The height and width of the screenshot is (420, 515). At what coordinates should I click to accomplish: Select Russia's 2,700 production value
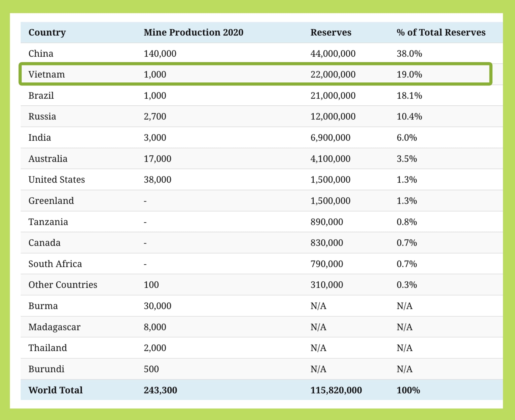point(155,116)
